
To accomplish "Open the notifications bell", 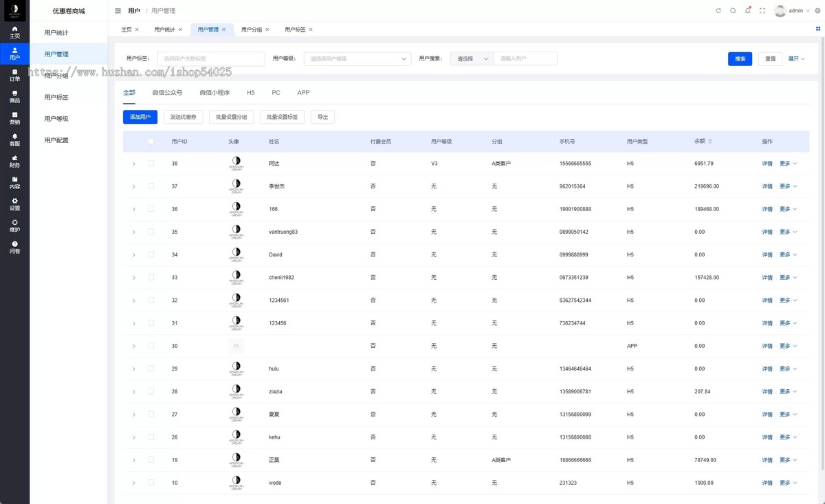I will (747, 11).
